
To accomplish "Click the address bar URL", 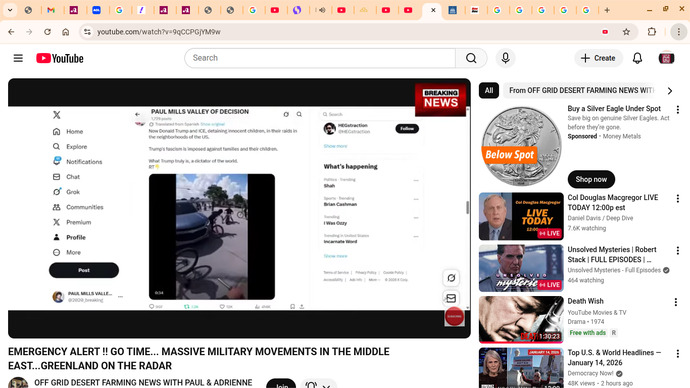I will point(159,32).
